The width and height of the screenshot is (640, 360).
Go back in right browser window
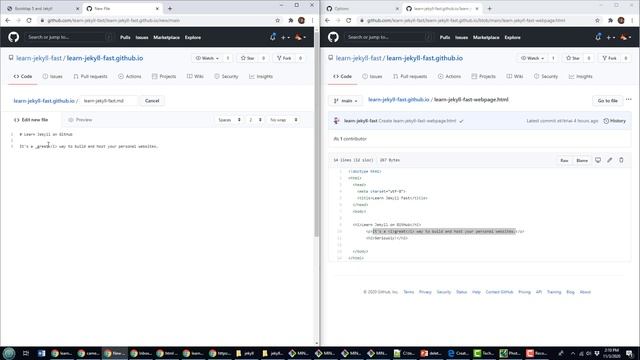click(327, 20)
